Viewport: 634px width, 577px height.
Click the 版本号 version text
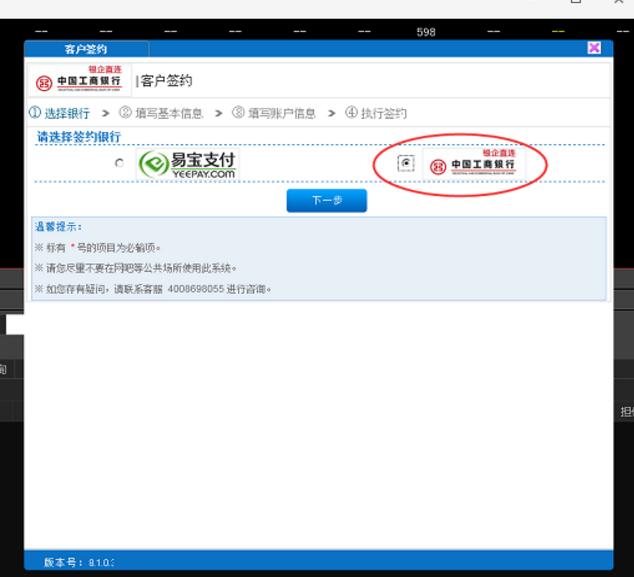[x=79, y=562]
